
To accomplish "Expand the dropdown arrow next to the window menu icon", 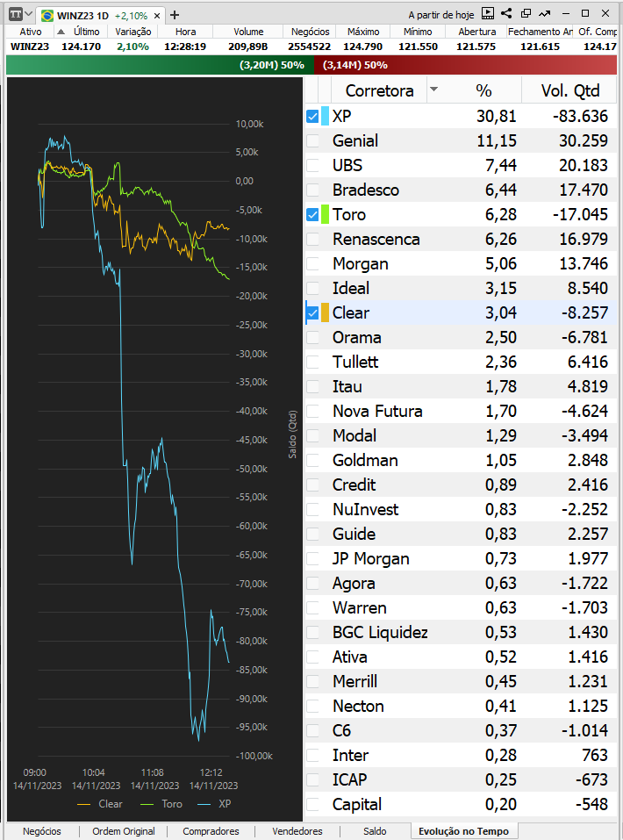I will point(29,14).
